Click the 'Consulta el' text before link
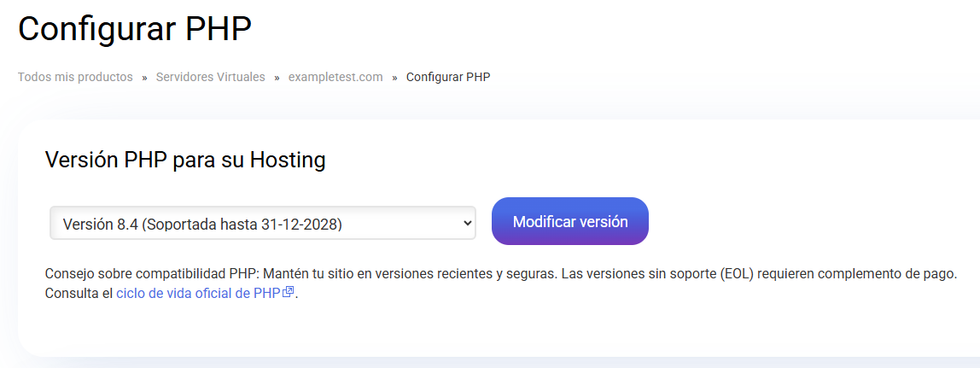Viewport: 980px width, 368px height. click(x=79, y=293)
